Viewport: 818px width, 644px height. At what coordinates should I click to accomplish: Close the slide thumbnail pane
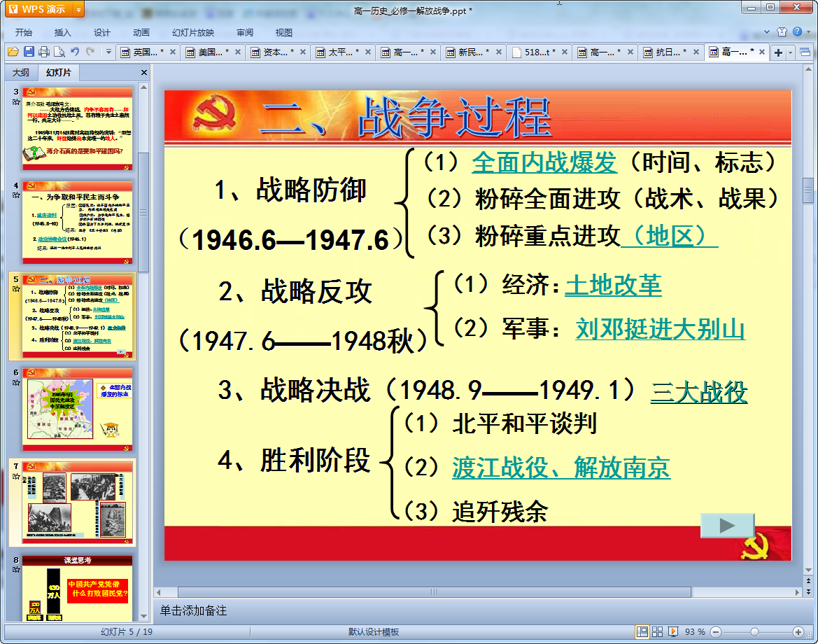(144, 73)
